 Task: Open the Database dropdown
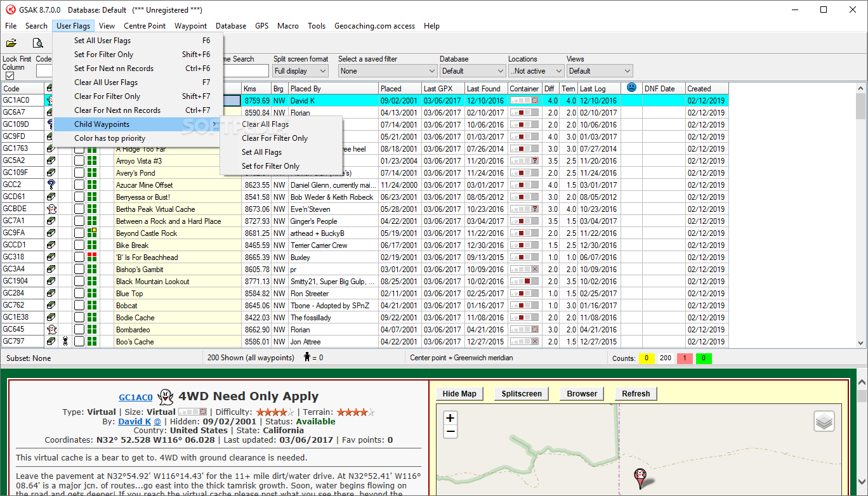(473, 71)
